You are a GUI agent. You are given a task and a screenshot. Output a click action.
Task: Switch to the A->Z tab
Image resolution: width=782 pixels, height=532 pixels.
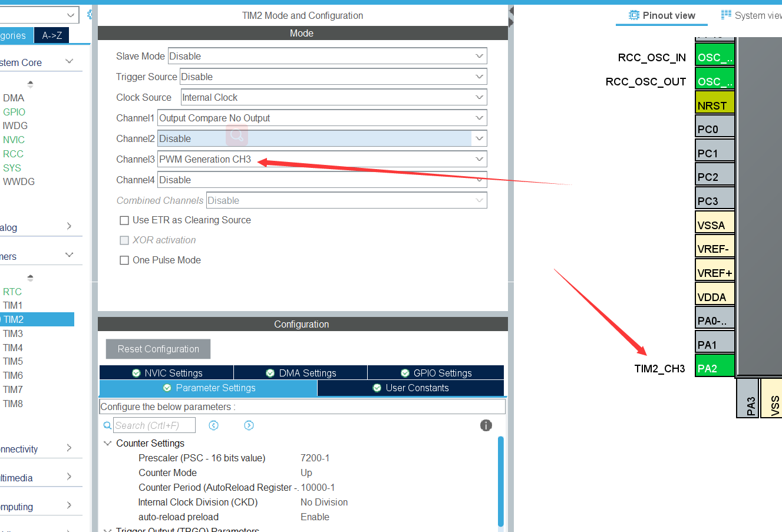pos(52,35)
